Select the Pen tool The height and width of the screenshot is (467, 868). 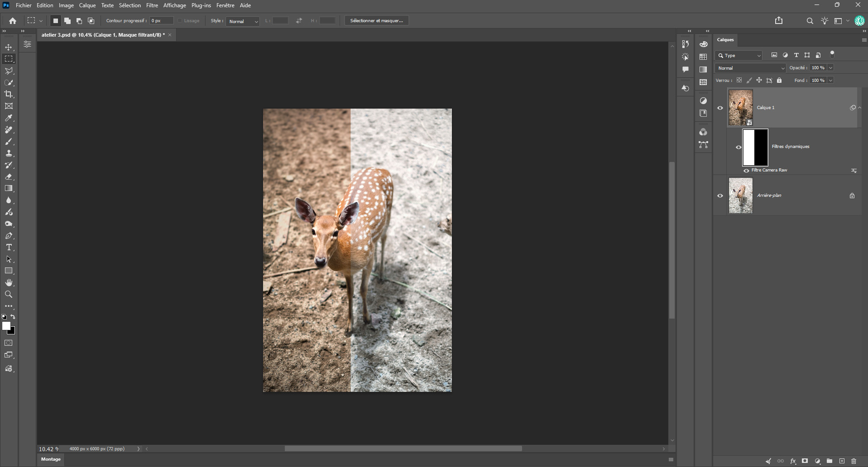9,235
